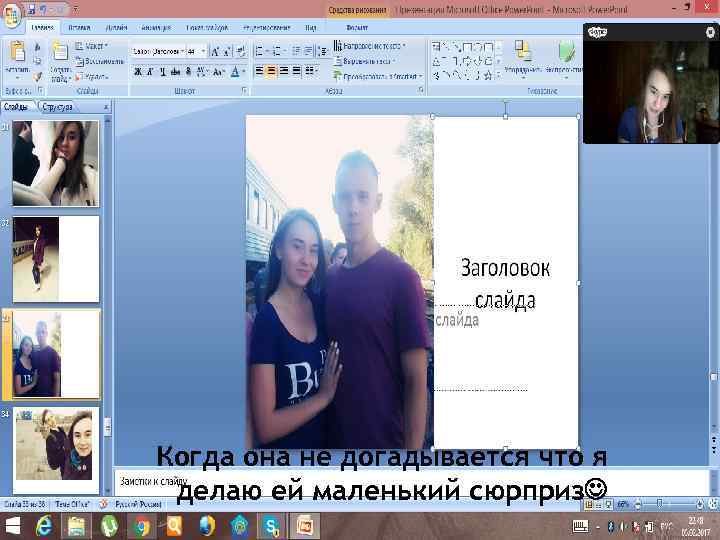The width and height of the screenshot is (720, 540).
Task: Underline the selected text (Ч)
Action: pos(163,72)
